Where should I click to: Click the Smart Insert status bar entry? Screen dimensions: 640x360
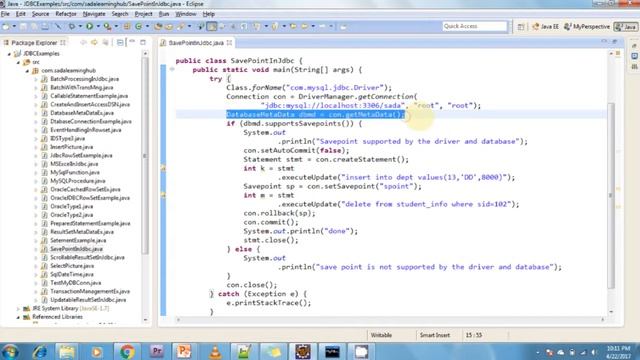435,335
